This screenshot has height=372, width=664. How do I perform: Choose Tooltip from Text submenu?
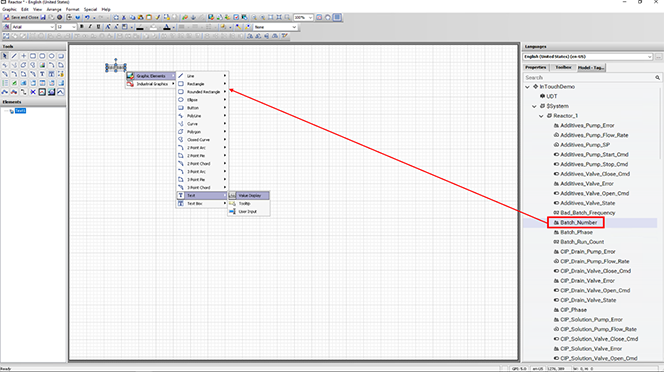249,203
